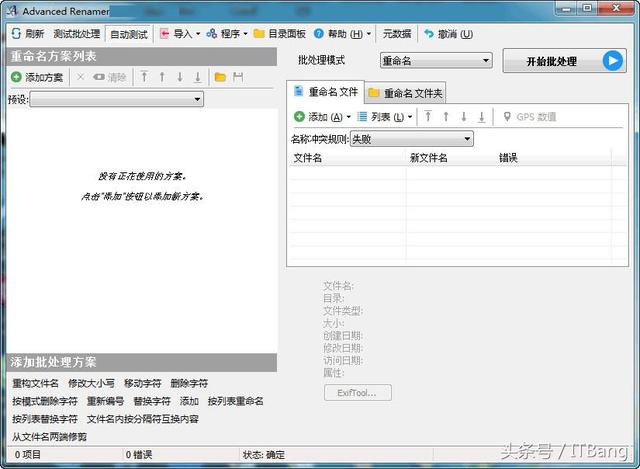The image size is (640, 469).
Task: Run 测试批处理 from the toolbar
Action: click(77, 34)
